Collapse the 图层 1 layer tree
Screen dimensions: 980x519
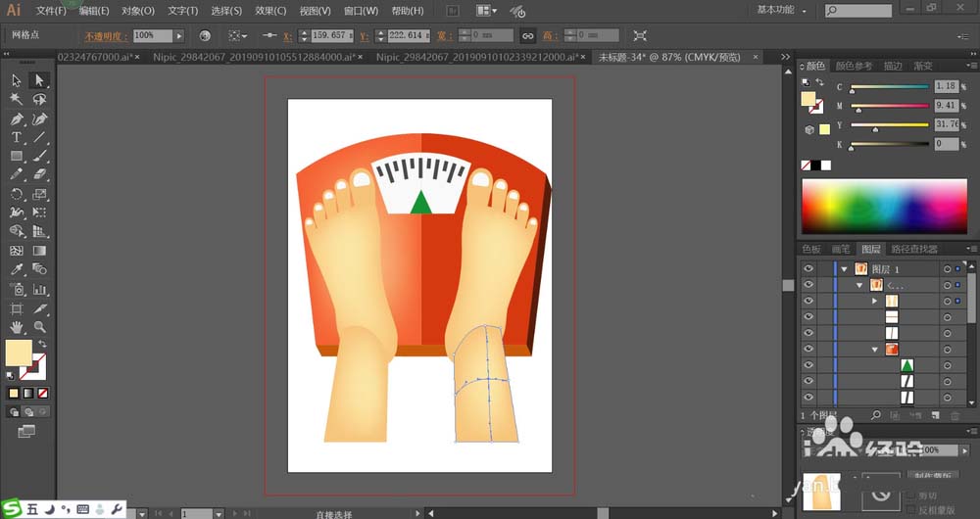click(x=844, y=268)
